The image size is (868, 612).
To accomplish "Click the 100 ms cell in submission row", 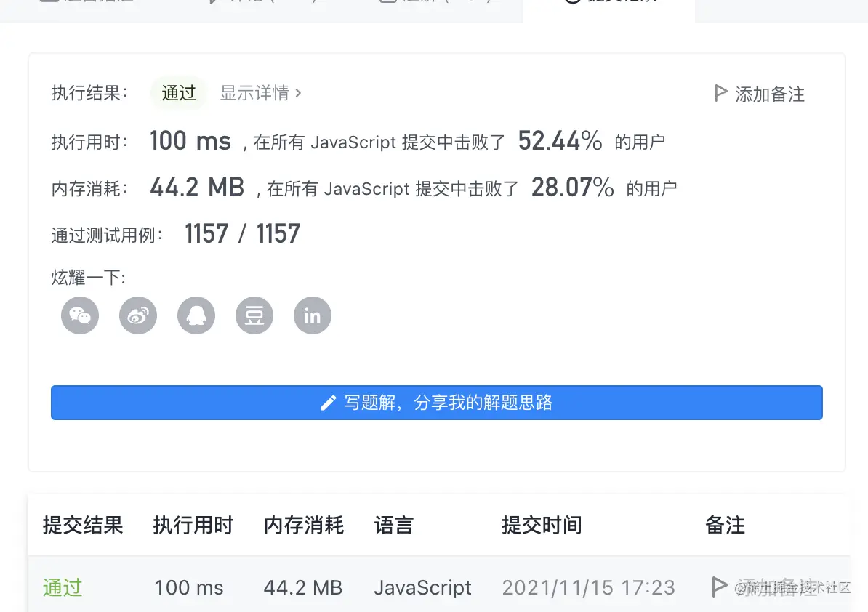I will (x=189, y=587).
